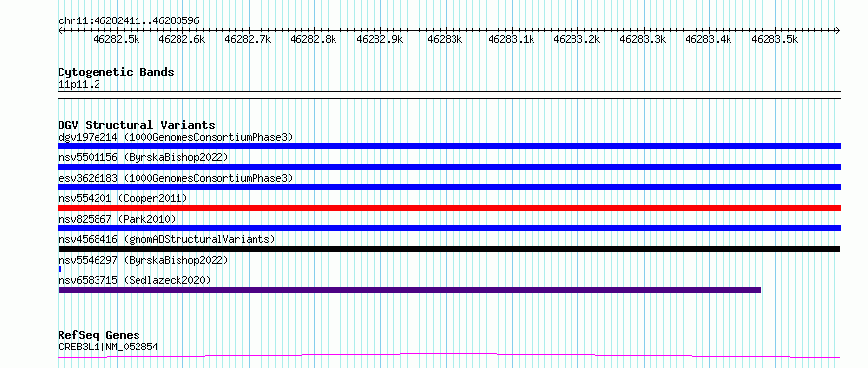Open the DGV Structural Variants track title
Image resolution: width=868 pixels, height=368 pixels.
point(137,125)
